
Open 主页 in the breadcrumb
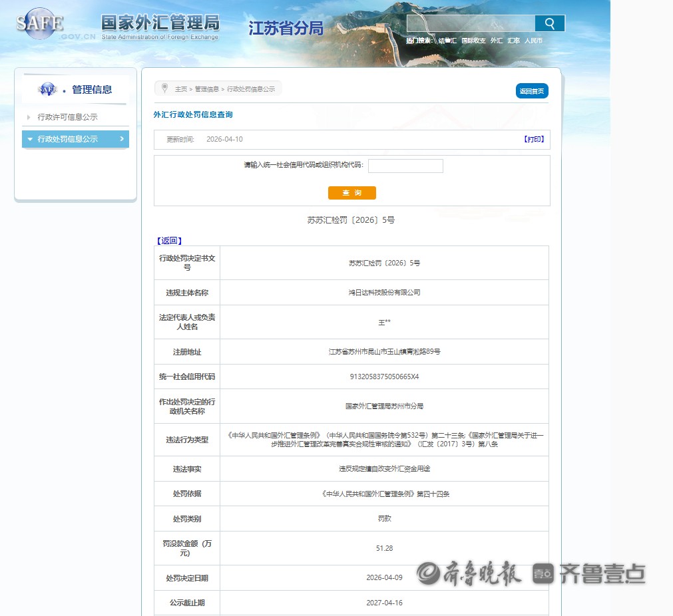pyautogui.click(x=180, y=89)
